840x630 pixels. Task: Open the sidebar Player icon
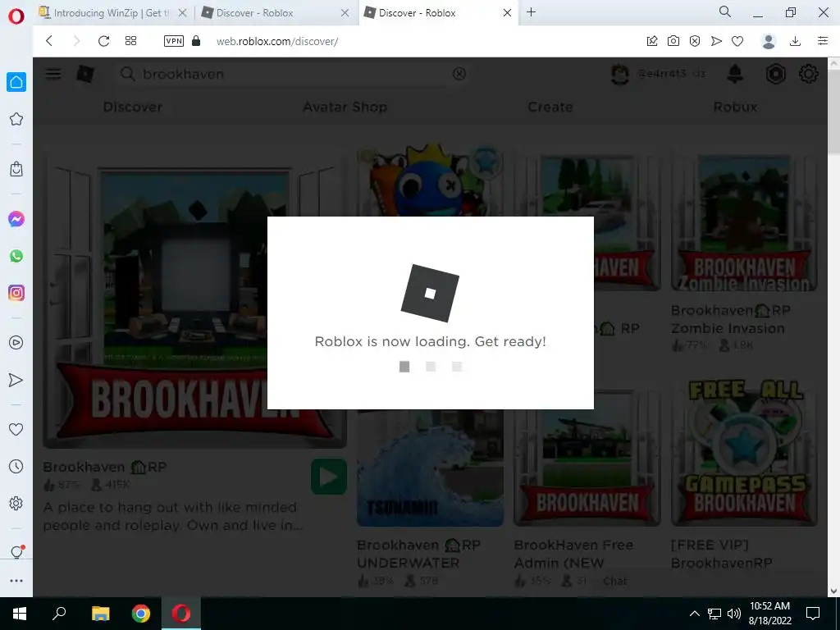(x=16, y=342)
